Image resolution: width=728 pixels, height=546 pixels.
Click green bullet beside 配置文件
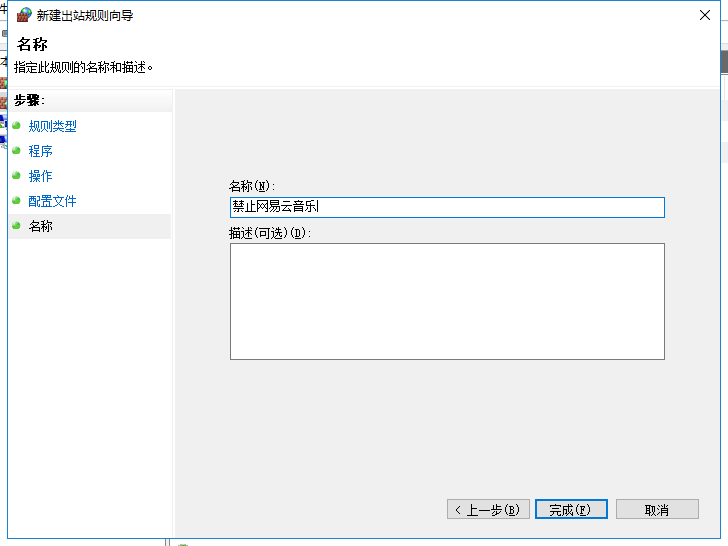click(x=16, y=201)
